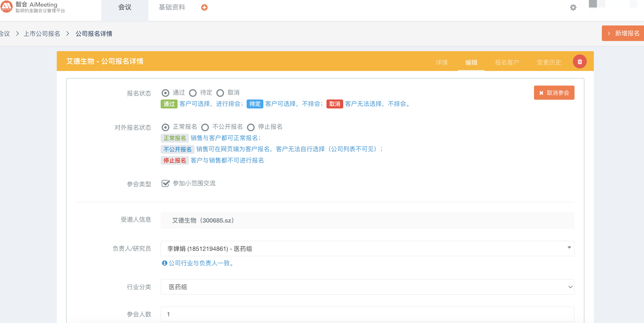The height and width of the screenshot is (323, 644).
Task: Open the 报名客户 tab
Action: 507,62
